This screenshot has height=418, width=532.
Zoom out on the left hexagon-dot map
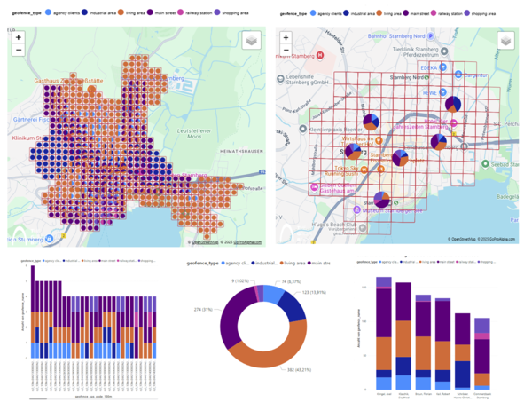pyautogui.click(x=18, y=51)
